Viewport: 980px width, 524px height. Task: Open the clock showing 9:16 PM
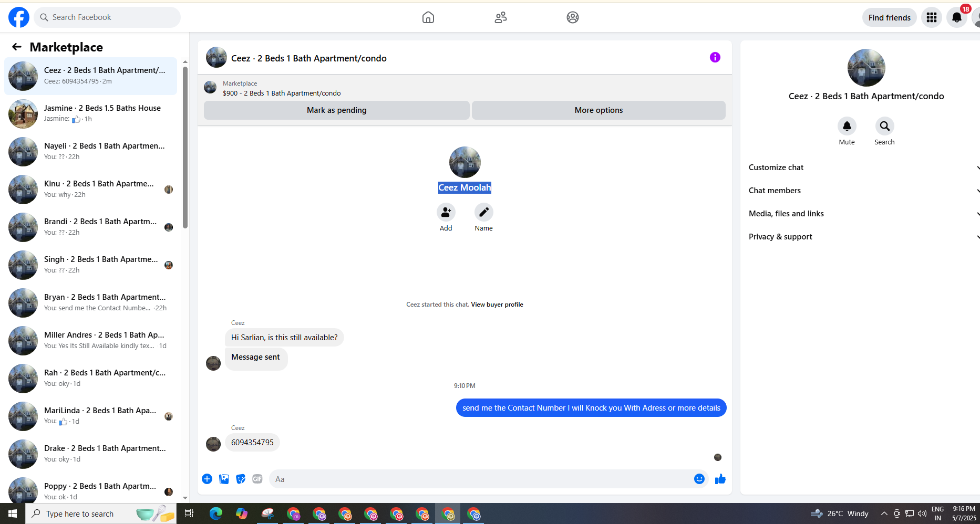(964, 513)
